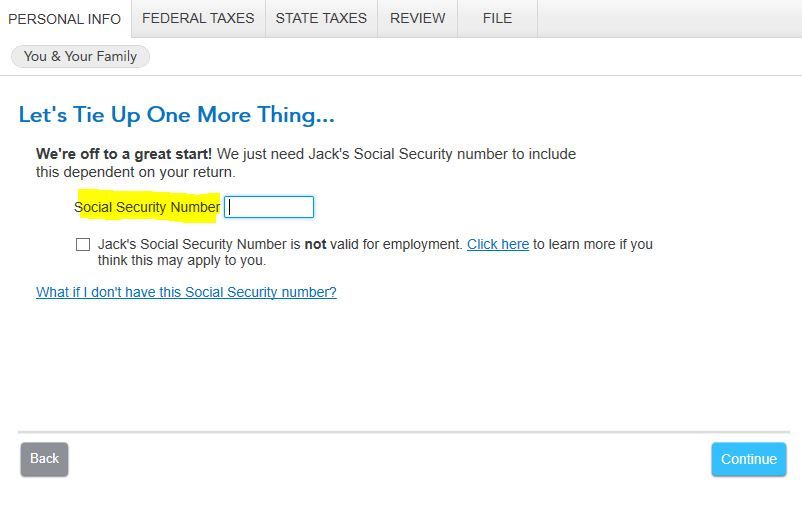
Task: Open the FEDERAL TAXES tab
Action: click(198, 18)
